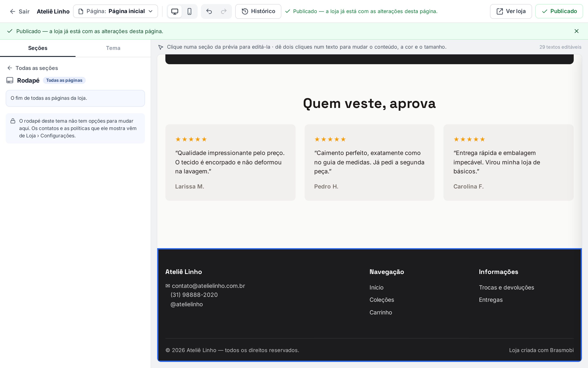Screen dimensions: 588x368
Task: Click the phone number (31) 98888-2020
Action: (194, 295)
